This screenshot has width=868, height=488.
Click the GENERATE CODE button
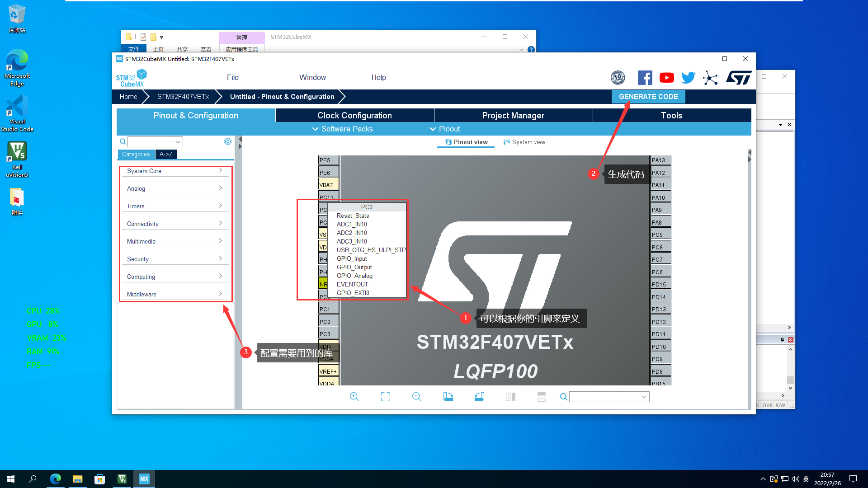pyautogui.click(x=648, y=97)
